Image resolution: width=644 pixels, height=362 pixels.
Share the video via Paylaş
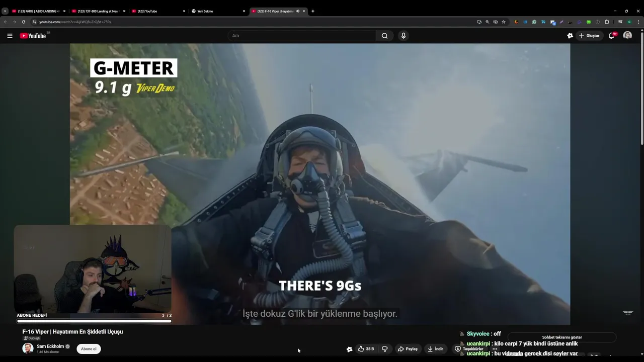point(408,349)
